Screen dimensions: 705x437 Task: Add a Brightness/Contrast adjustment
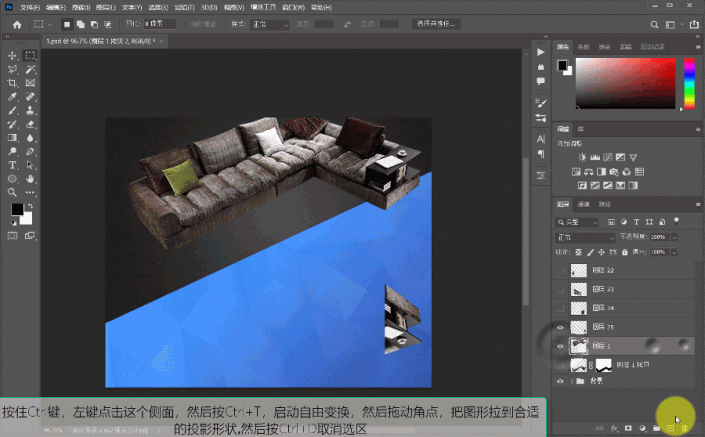point(582,157)
